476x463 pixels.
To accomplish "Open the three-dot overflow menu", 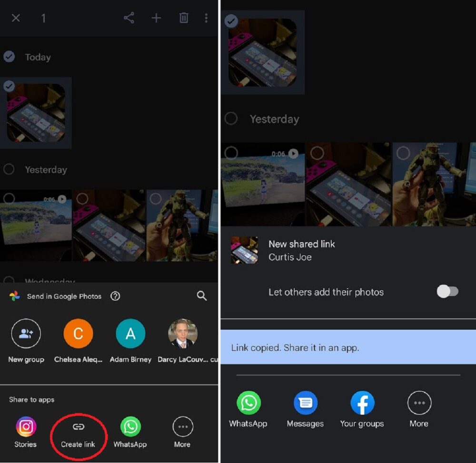I will click(206, 18).
